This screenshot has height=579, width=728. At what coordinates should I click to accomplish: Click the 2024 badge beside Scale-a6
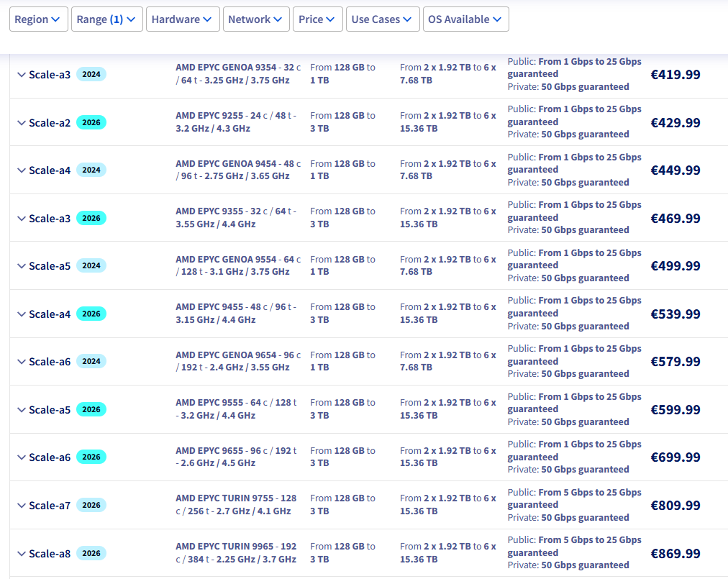point(91,362)
